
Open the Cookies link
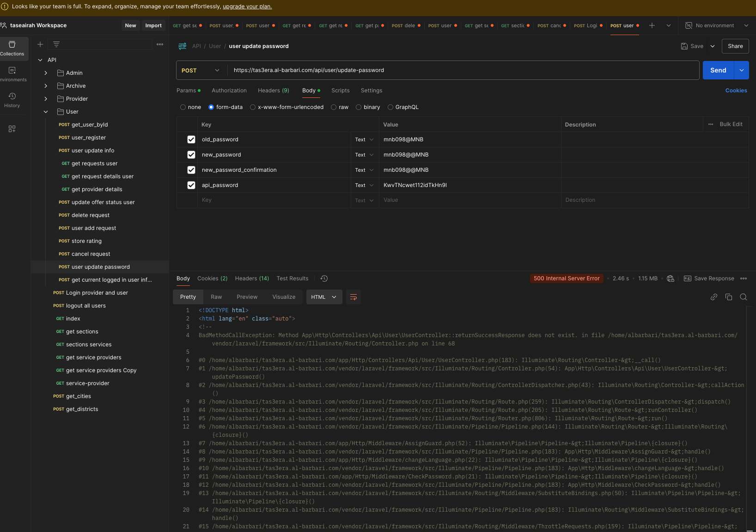tap(736, 91)
